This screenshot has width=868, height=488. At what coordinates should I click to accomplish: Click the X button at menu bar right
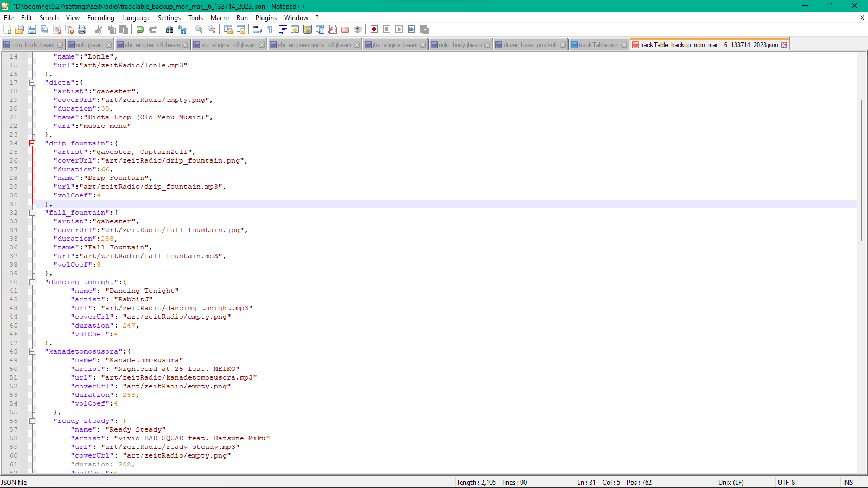(x=862, y=18)
